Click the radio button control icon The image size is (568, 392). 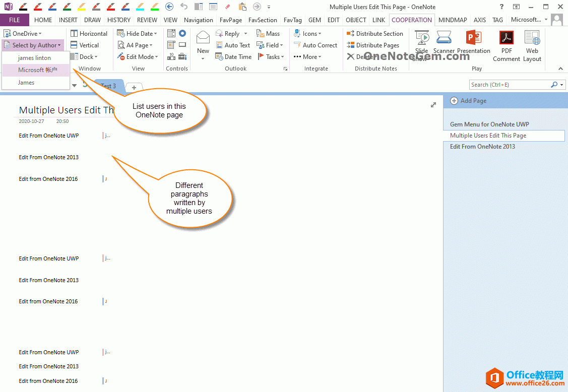pos(182,33)
